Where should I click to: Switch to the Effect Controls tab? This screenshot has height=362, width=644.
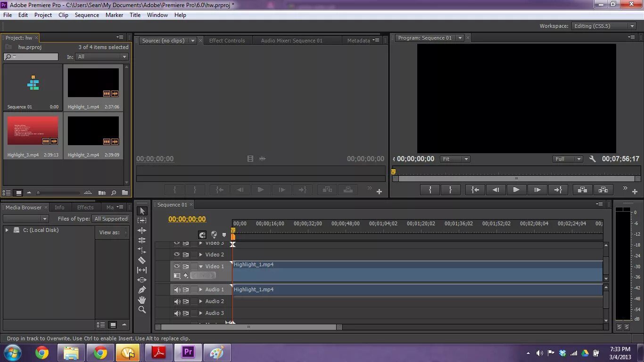click(x=227, y=41)
